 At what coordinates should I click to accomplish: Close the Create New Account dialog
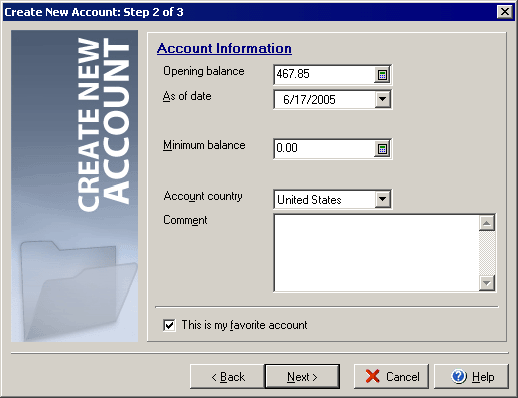click(504, 12)
